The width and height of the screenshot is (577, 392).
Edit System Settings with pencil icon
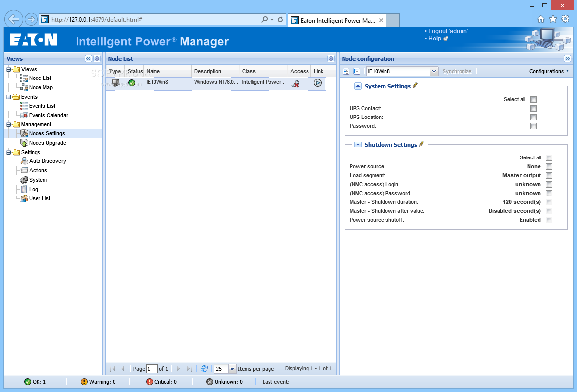415,85
